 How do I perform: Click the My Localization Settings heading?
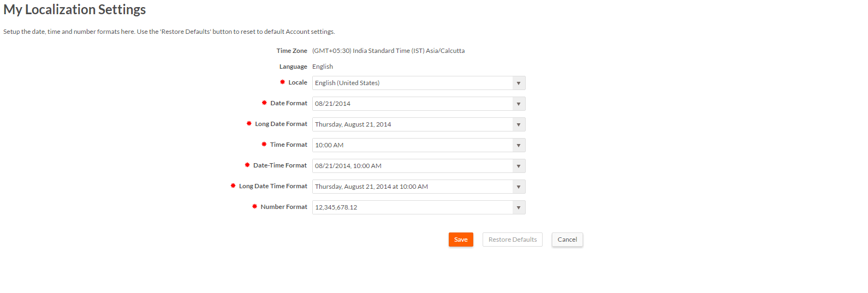tap(75, 10)
